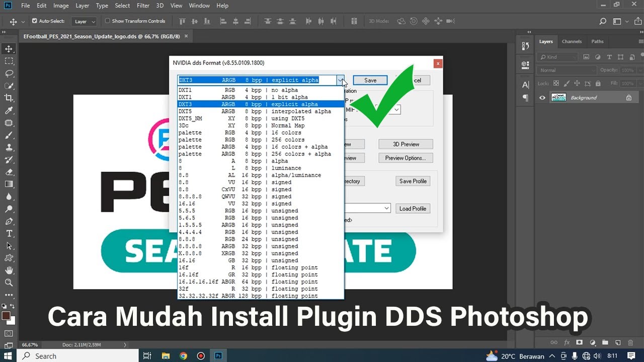Choose the Clone Stamp tool

pyautogui.click(x=9, y=148)
